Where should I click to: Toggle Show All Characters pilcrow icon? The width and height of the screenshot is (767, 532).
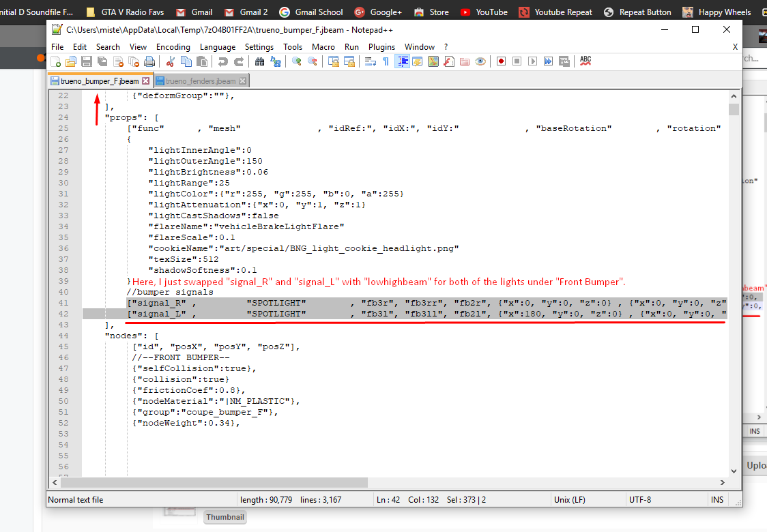coord(386,61)
